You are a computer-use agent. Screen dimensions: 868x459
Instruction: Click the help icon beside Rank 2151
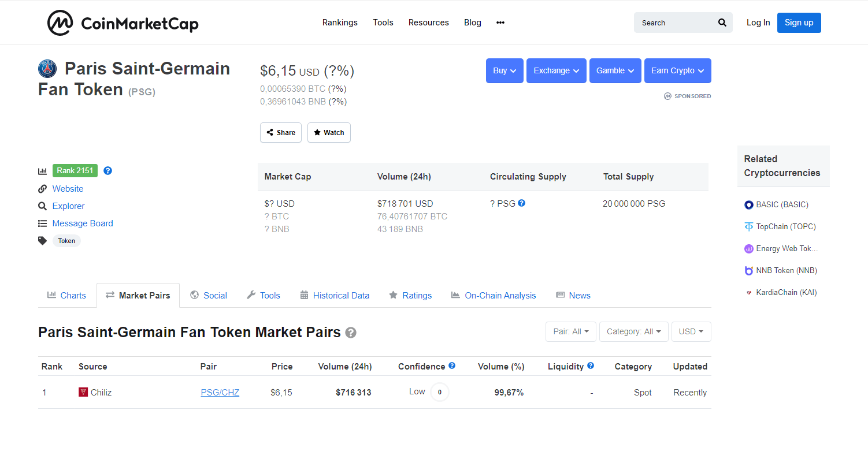point(107,171)
